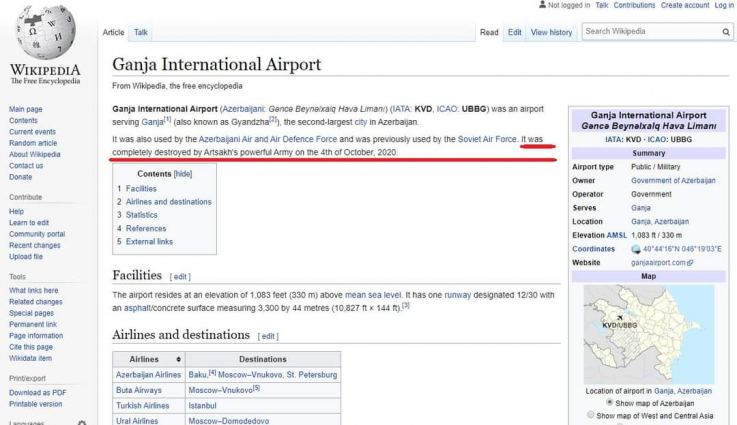
Task: Click the Log in link
Action: click(724, 5)
